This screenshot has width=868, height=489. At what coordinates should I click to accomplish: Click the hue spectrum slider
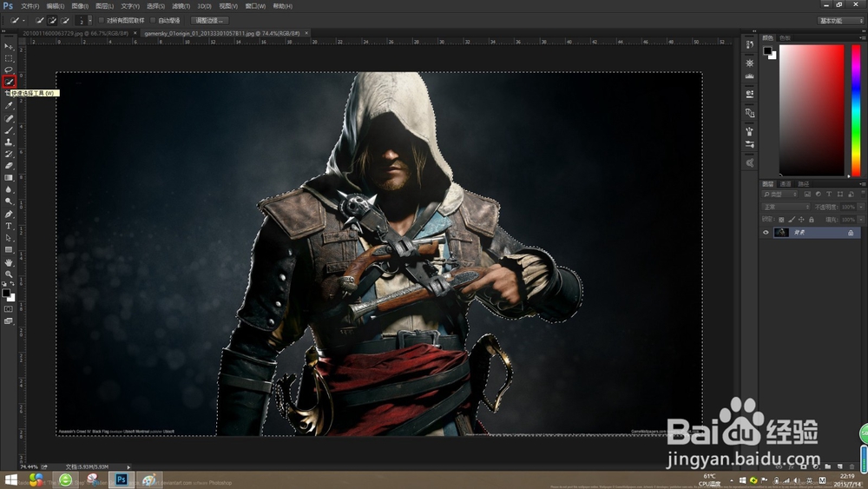point(856,110)
